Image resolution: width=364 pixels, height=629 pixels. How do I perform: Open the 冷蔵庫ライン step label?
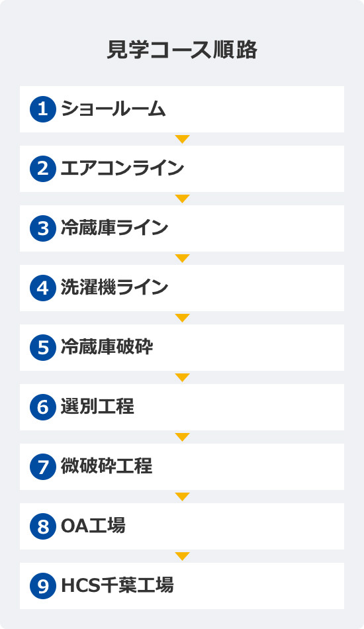[x=114, y=228]
